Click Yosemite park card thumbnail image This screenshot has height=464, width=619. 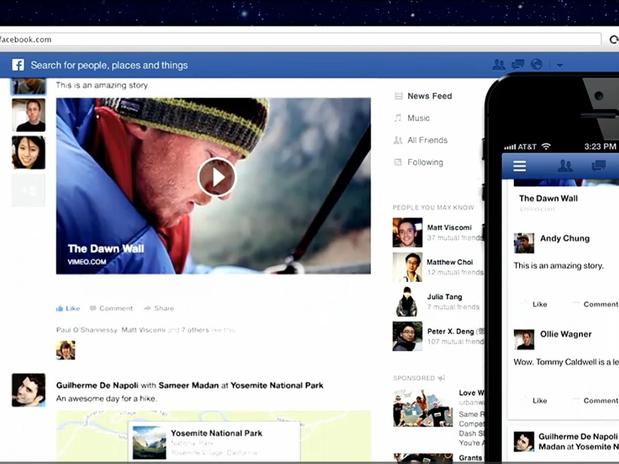149,443
